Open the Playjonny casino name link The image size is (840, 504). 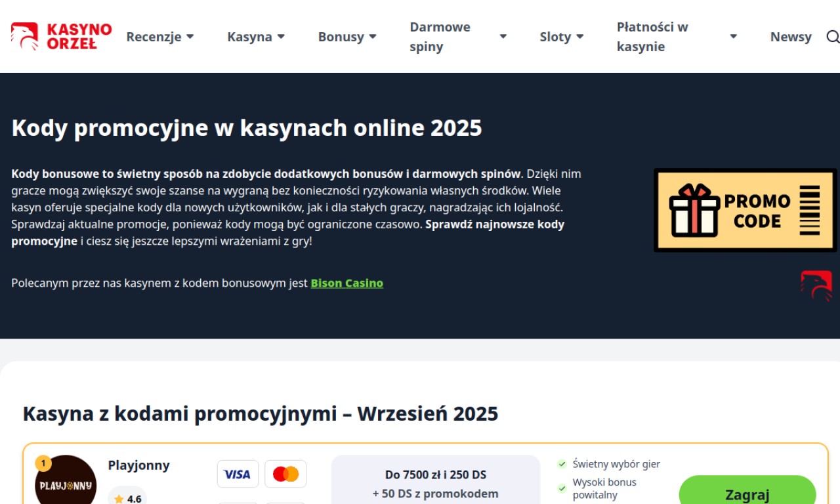[139, 465]
